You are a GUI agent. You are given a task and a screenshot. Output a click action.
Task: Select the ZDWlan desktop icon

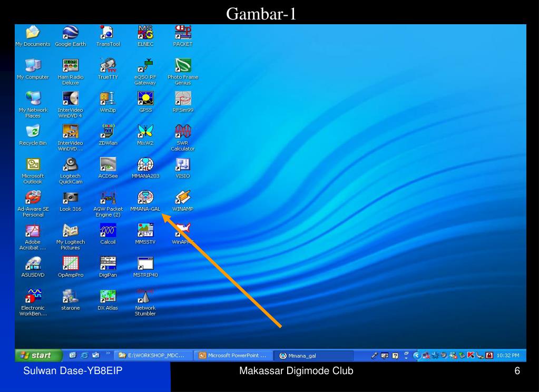click(x=108, y=135)
